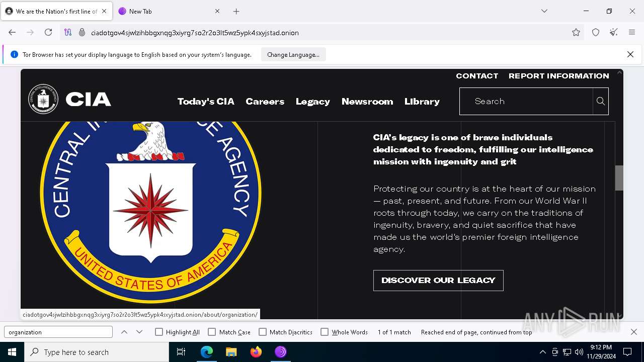Click the CIA wordmark text in header
This screenshot has width=644, height=362.
[x=89, y=100]
